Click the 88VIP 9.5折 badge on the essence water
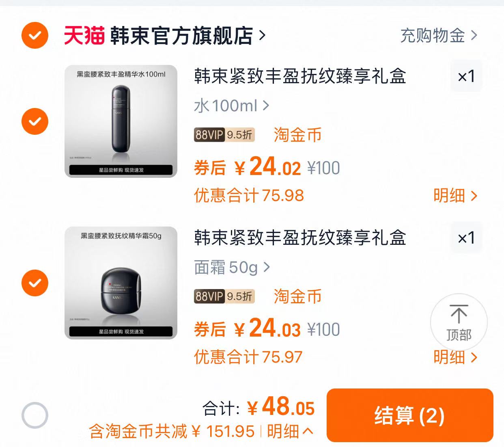The image size is (504, 447). point(224,135)
